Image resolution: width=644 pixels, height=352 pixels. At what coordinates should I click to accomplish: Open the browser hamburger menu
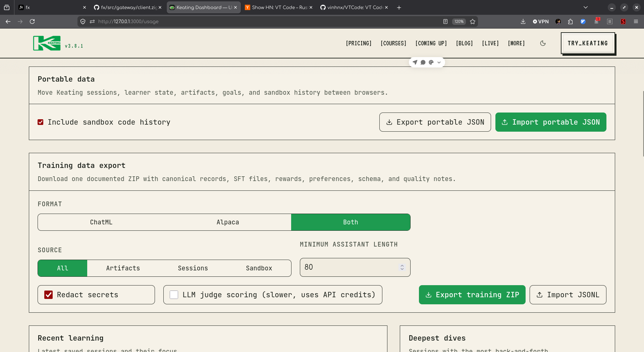tap(636, 21)
